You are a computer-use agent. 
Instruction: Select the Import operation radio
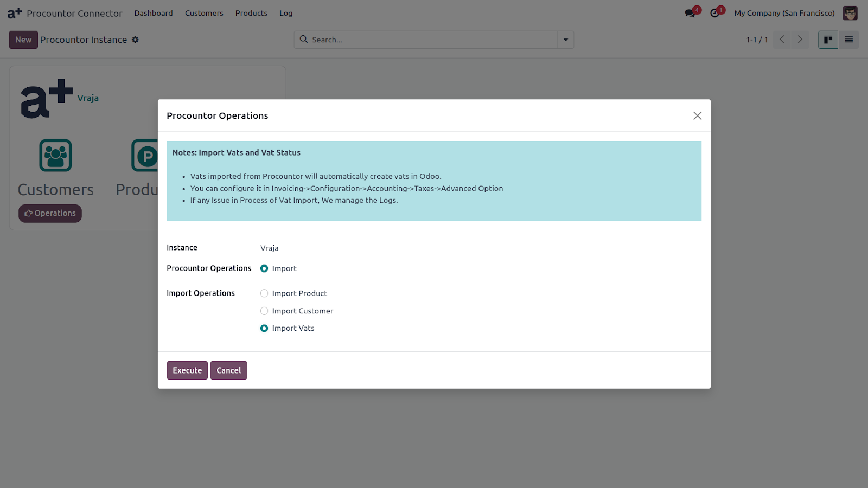click(x=264, y=268)
